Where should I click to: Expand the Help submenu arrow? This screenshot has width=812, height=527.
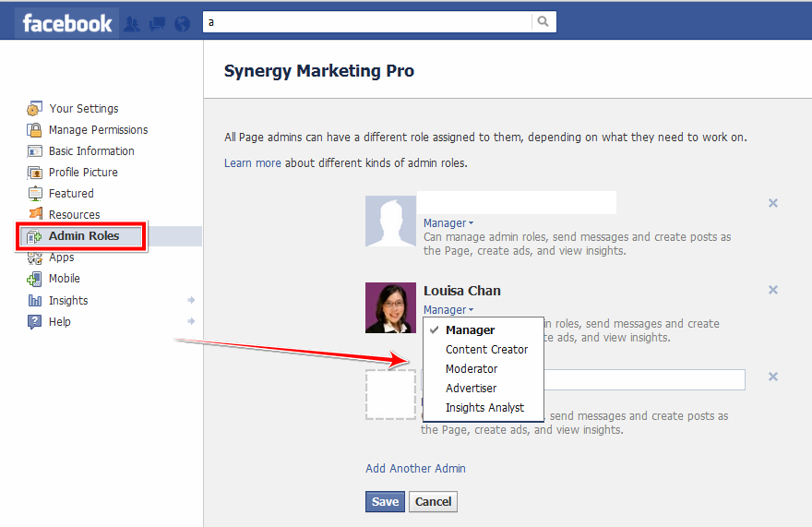[x=191, y=321]
